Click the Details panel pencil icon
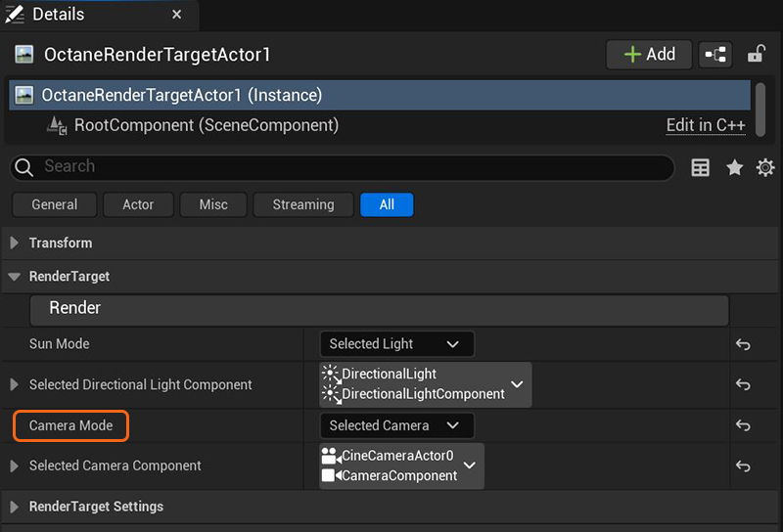Image resolution: width=783 pixels, height=532 pixels. pyautogui.click(x=15, y=14)
